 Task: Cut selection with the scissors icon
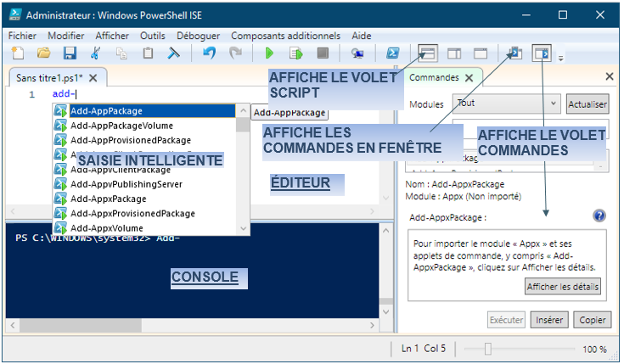[x=95, y=53]
